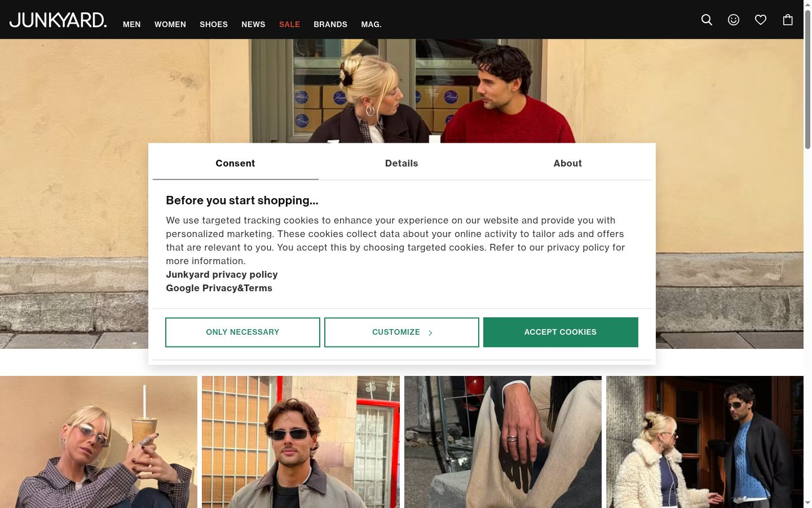
Task: Open the MEN menu
Action: click(x=132, y=24)
